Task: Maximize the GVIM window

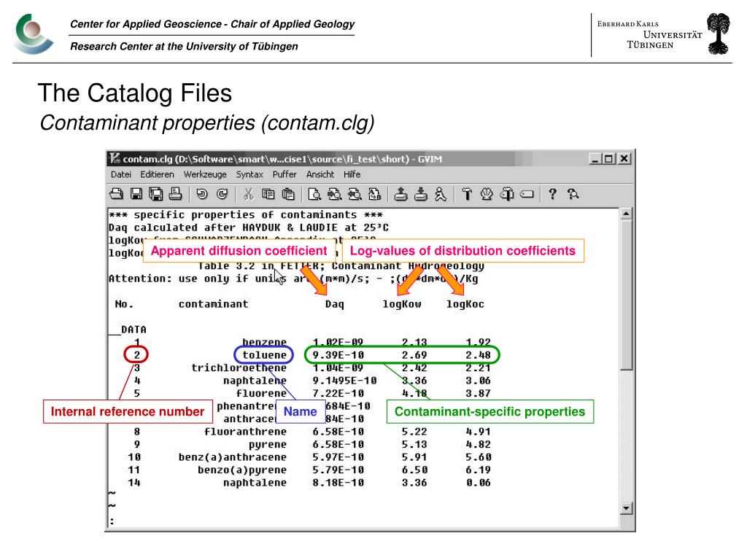Action: coord(609,158)
